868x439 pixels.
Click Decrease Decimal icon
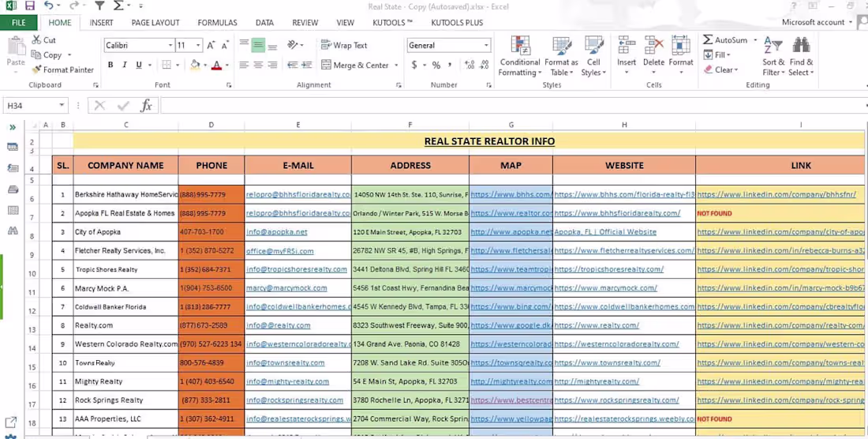(485, 66)
